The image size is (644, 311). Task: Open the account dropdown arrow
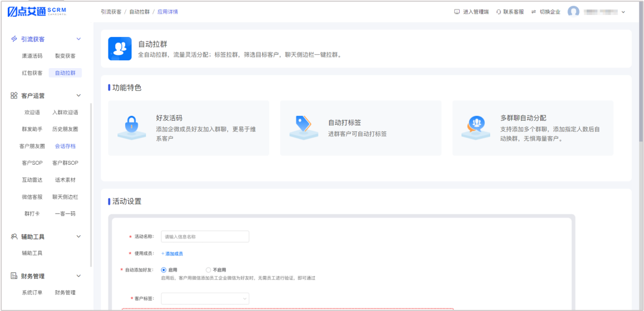(623, 12)
